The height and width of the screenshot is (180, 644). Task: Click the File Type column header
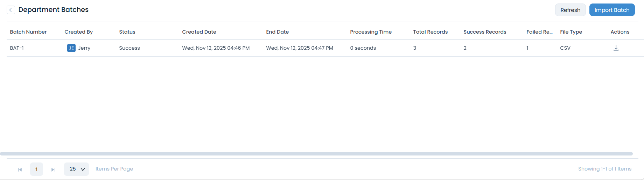point(571,32)
